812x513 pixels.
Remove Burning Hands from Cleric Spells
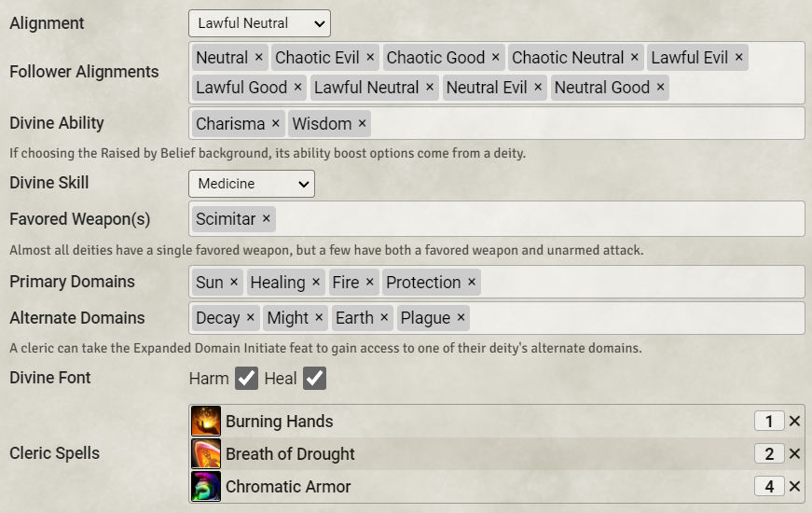click(794, 422)
